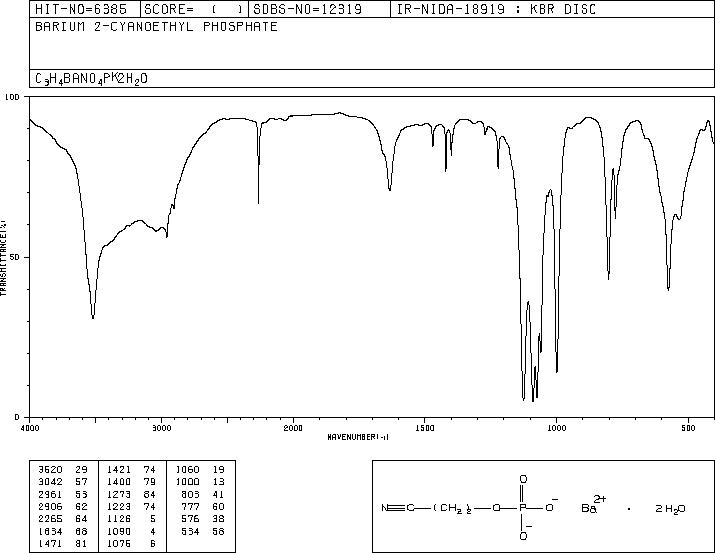Select peak table entry 1000
The width and height of the screenshot is (715, 553).
tap(200, 481)
